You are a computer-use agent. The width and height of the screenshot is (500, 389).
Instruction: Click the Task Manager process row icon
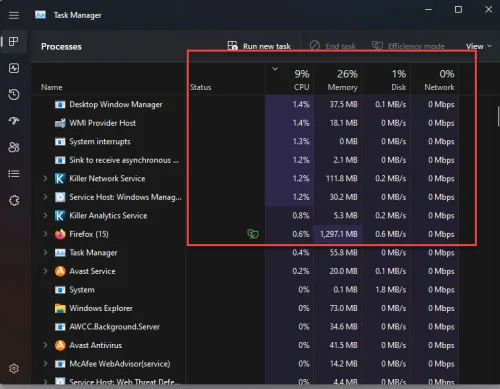pyautogui.click(x=60, y=253)
